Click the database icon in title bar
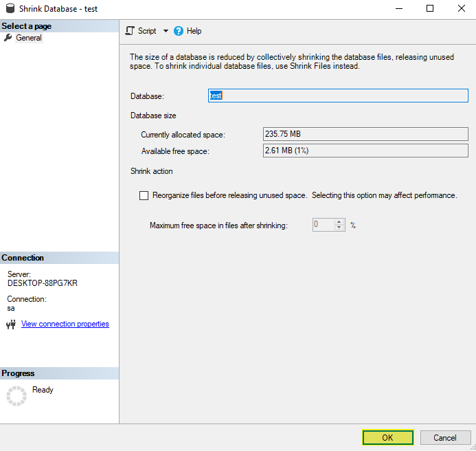 point(10,8)
